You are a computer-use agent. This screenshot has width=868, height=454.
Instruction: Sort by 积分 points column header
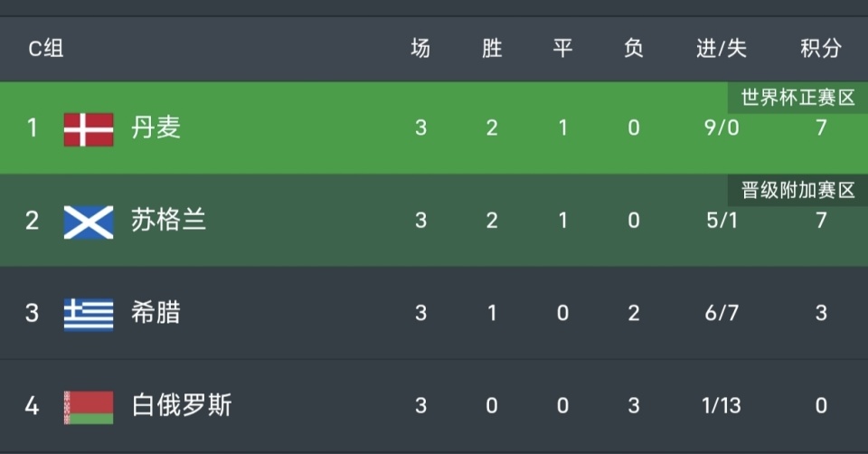coord(820,49)
